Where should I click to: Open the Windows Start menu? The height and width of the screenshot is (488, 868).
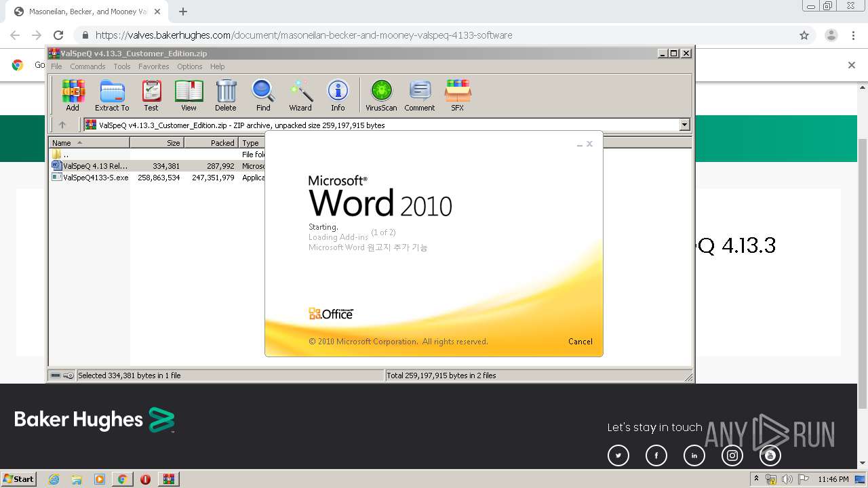pos(19,479)
